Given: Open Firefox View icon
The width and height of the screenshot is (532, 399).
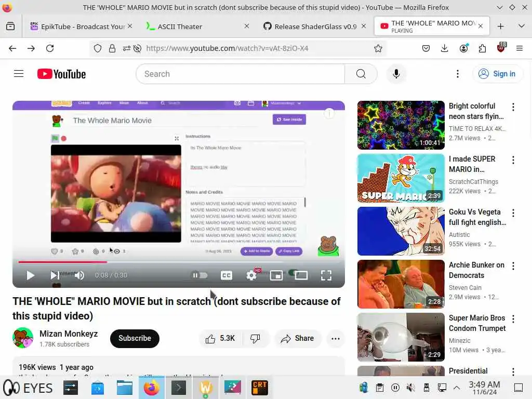Looking at the screenshot, I should coord(10,26).
